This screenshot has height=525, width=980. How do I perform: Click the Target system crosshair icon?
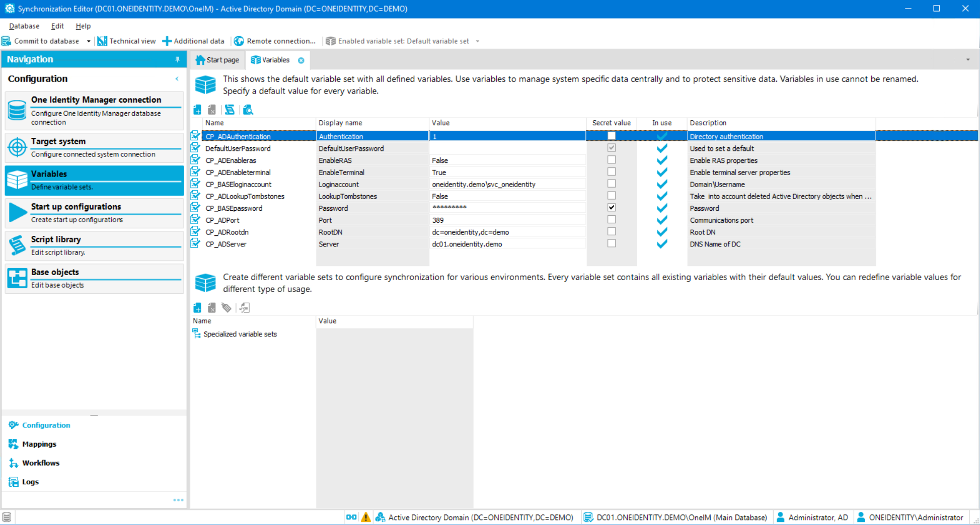17,147
